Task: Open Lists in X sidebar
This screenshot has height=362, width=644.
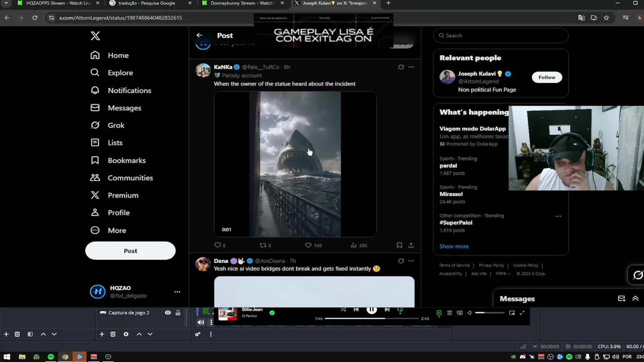Action: click(x=106, y=142)
